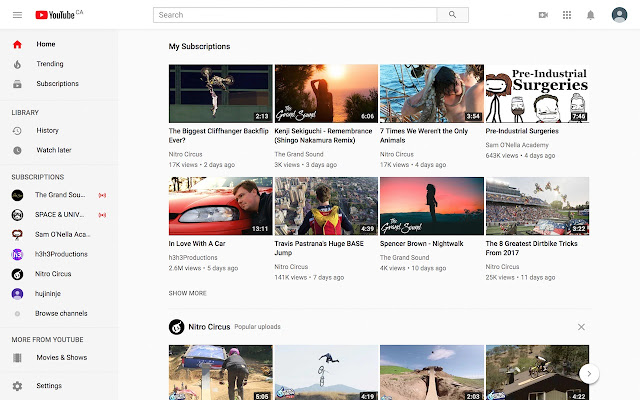Open Nitro Circus channel from sidebar text
640x400 pixels.
click(x=53, y=274)
